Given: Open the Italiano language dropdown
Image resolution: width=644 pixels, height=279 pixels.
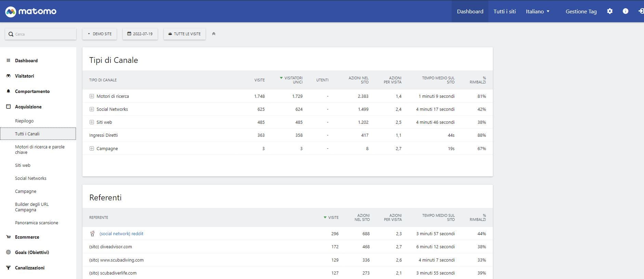Looking at the screenshot, I should click(x=537, y=11).
